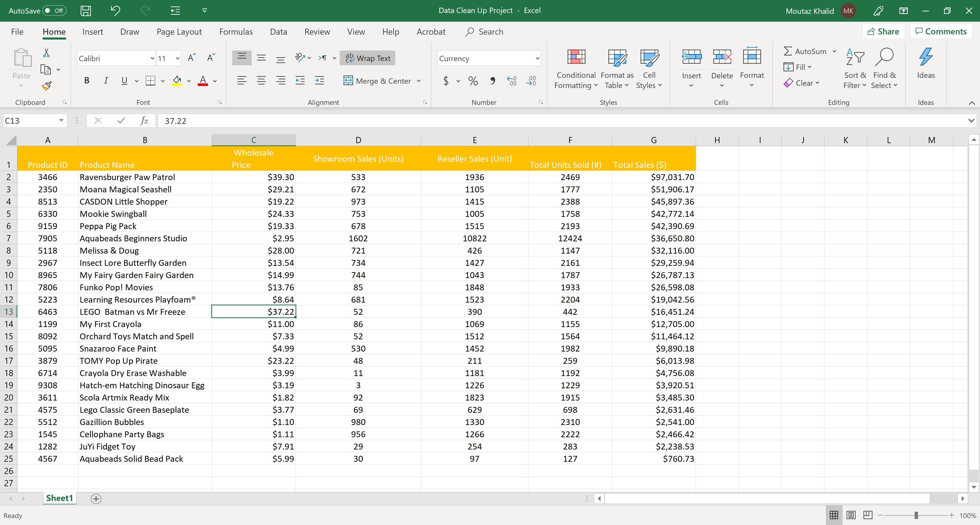Apply Comma Style number format

(x=493, y=81)
